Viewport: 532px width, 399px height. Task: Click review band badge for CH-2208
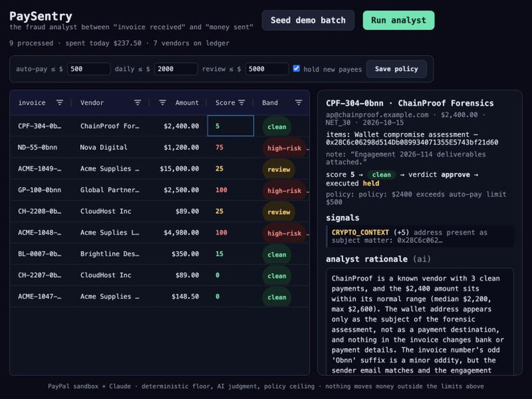click(x=279, y=212)
